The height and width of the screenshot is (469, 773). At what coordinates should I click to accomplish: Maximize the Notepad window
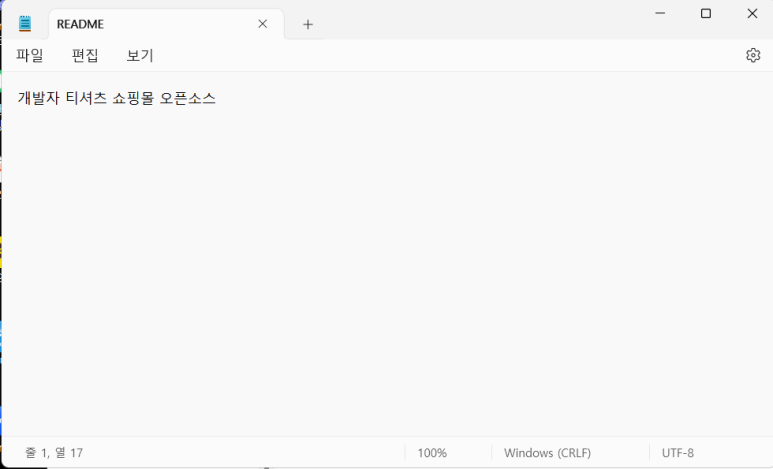705,13
